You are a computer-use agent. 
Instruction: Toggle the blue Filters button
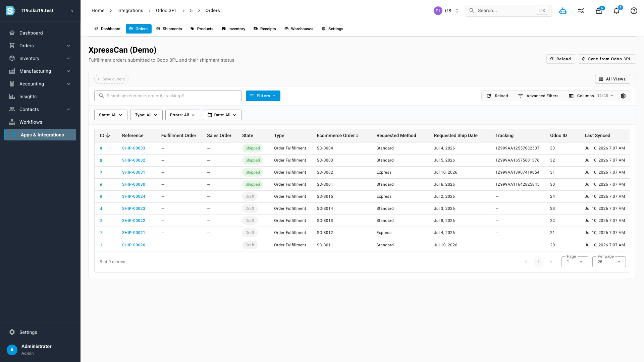click(x=263, y=96)
